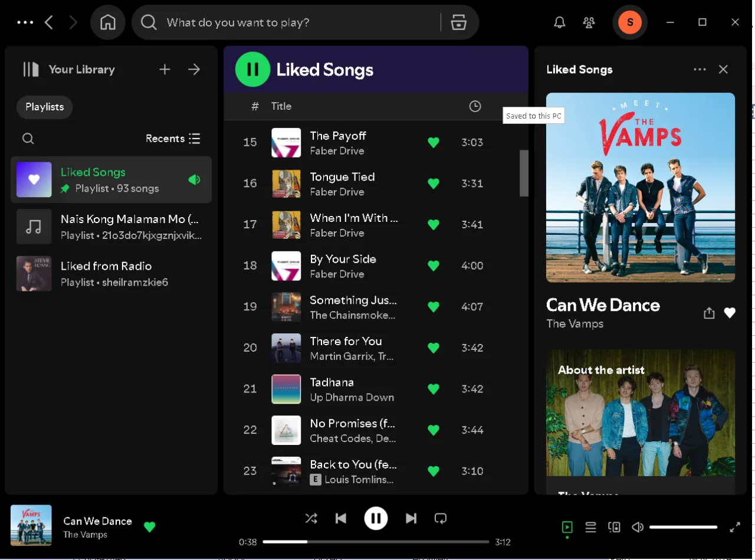
Task: Open the three-dot app menu
Action: tap(25, 22)
